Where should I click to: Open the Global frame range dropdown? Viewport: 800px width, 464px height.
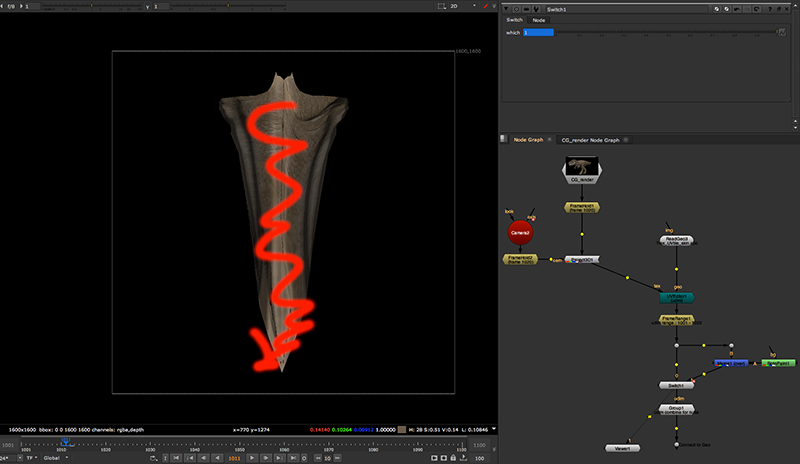[x=54, y=457]
